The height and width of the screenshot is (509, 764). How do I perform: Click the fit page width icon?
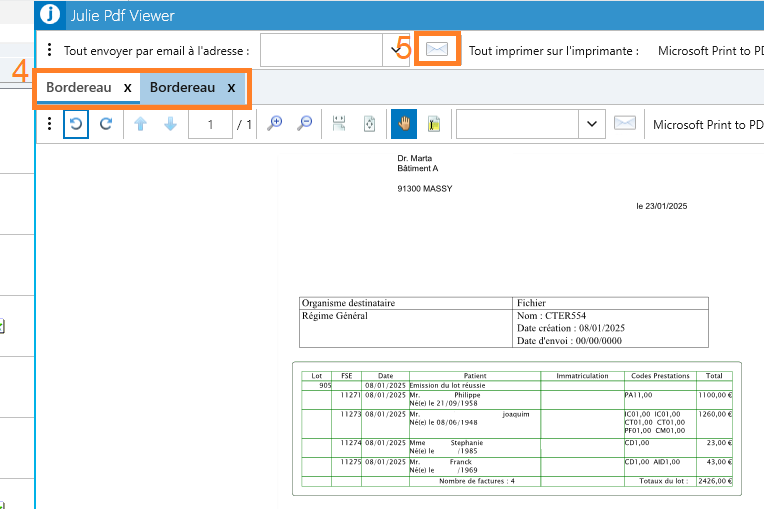pos(340,124)
